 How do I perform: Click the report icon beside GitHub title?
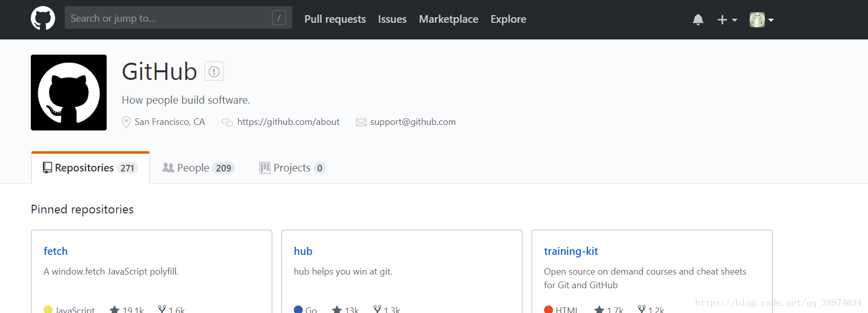click(214, 71)
